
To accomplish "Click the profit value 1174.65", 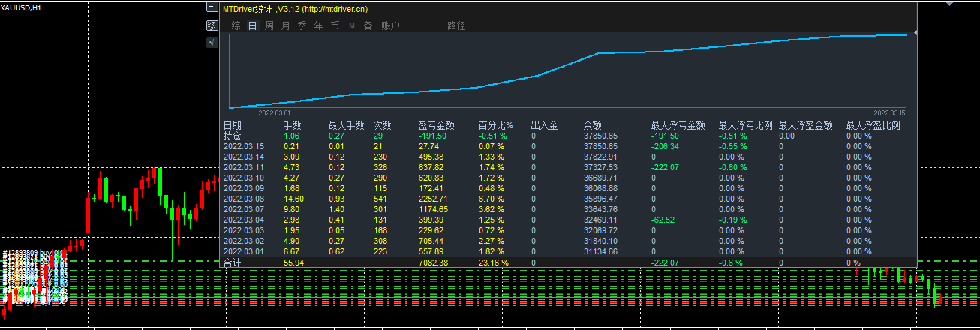I will (433, 210).
